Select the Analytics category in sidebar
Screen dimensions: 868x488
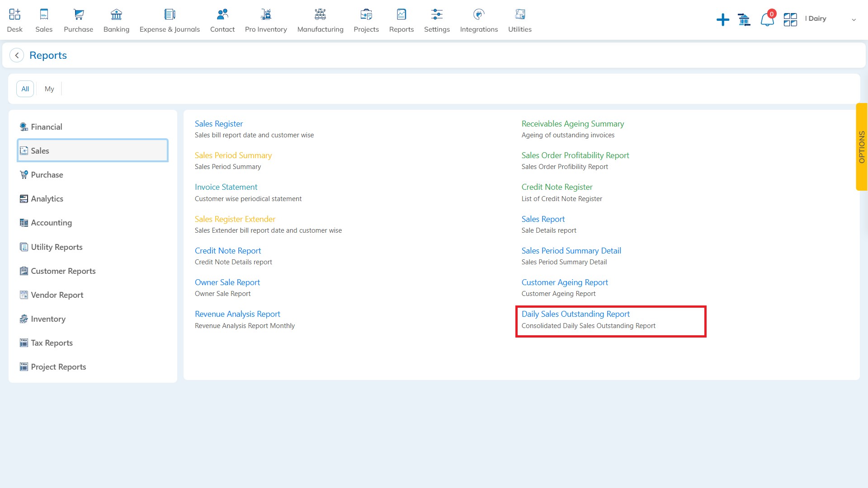click(x=47, y=198)
